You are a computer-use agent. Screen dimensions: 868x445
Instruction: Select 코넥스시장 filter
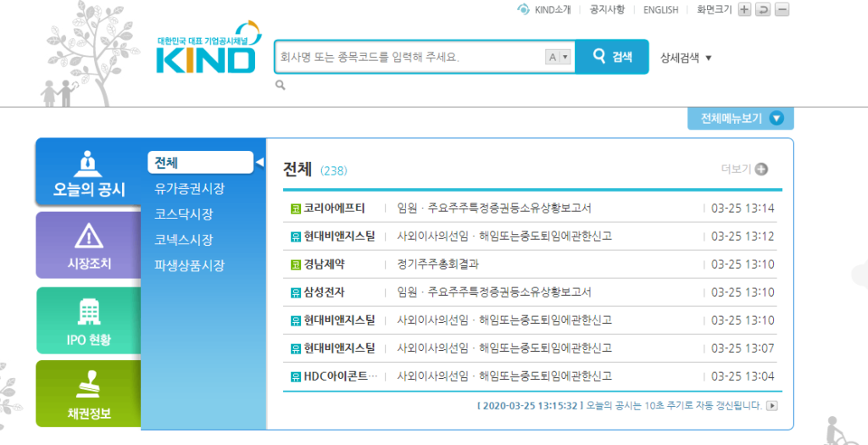point(184,240)
